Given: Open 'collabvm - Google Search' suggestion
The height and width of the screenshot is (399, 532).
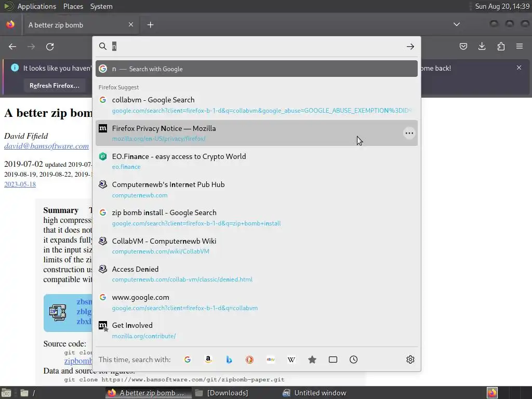Looking at the screenshot, I should pyautogui.click(x=257, y=105).
